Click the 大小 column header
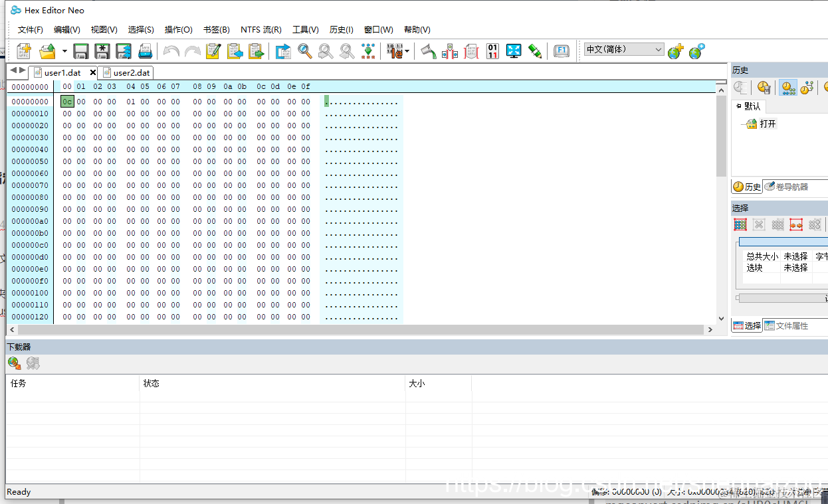The image size is (828, 504). coord(439,383)
